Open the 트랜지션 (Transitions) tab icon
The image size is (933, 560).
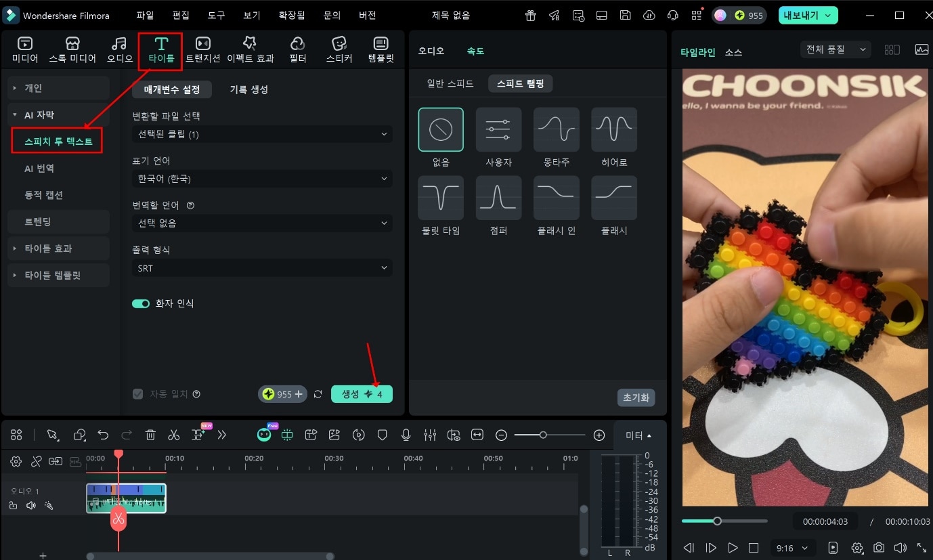point(202,44)
